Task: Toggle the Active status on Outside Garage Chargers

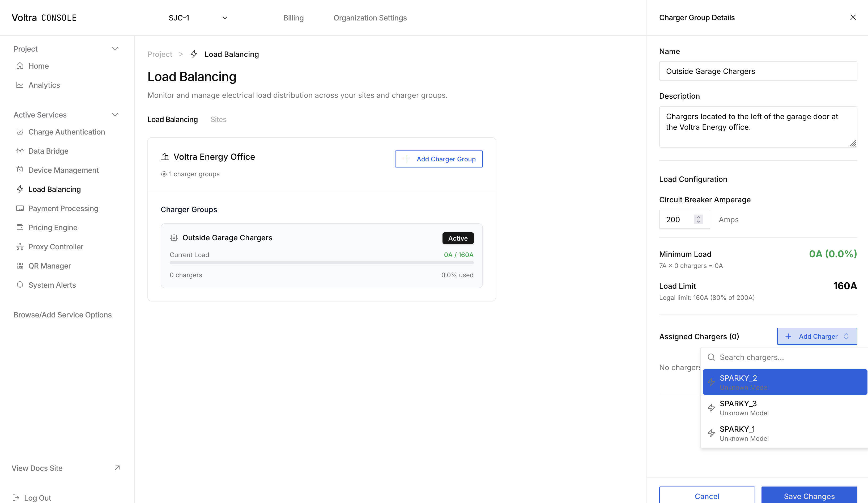Action: coord(458,238)
